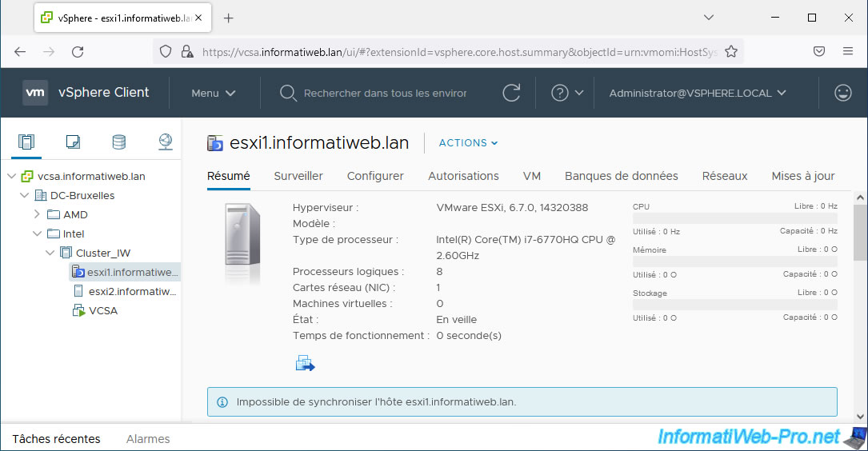Image resolution: width=868 pixels, height=451 pixels.
Task: Switch to Résumé tab
Action: [x=229, y=176]
